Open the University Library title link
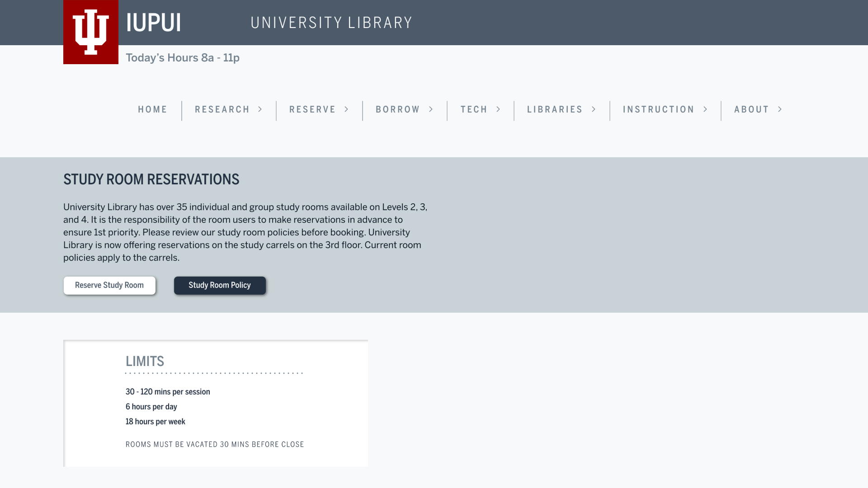Viewport: 868px width, 488px height. pyautogui.click(x=331, y=23)
